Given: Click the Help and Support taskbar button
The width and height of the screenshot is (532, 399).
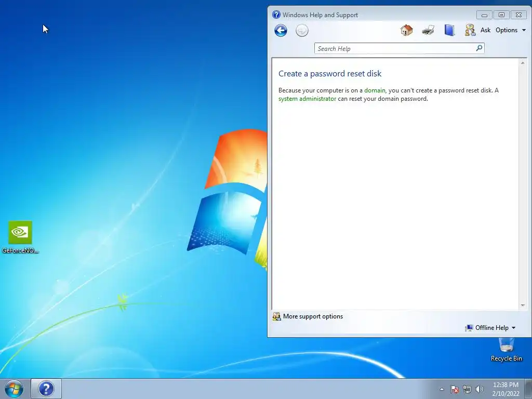Looking at the screenshot, I should pyautogui.click(x=46, y=389).
